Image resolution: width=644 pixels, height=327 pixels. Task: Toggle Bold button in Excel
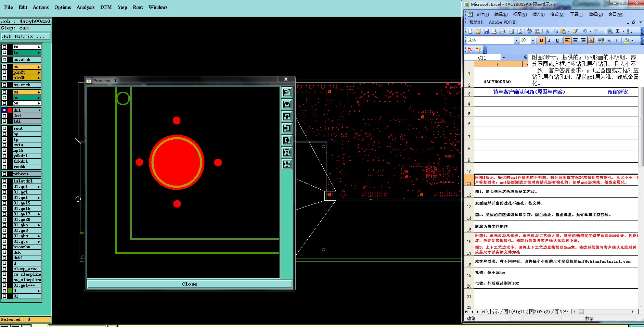541,40
